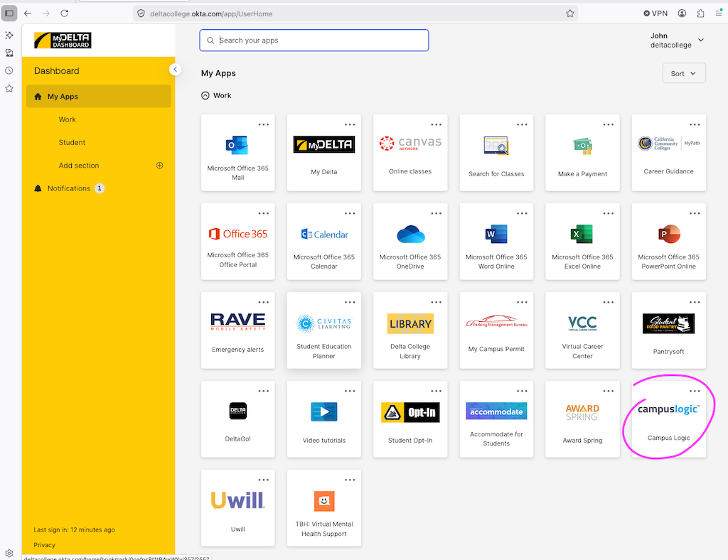The width and height of the screenshot is (728, 560).
Task: Click the plus icon beside Add section
Action: 160,166
